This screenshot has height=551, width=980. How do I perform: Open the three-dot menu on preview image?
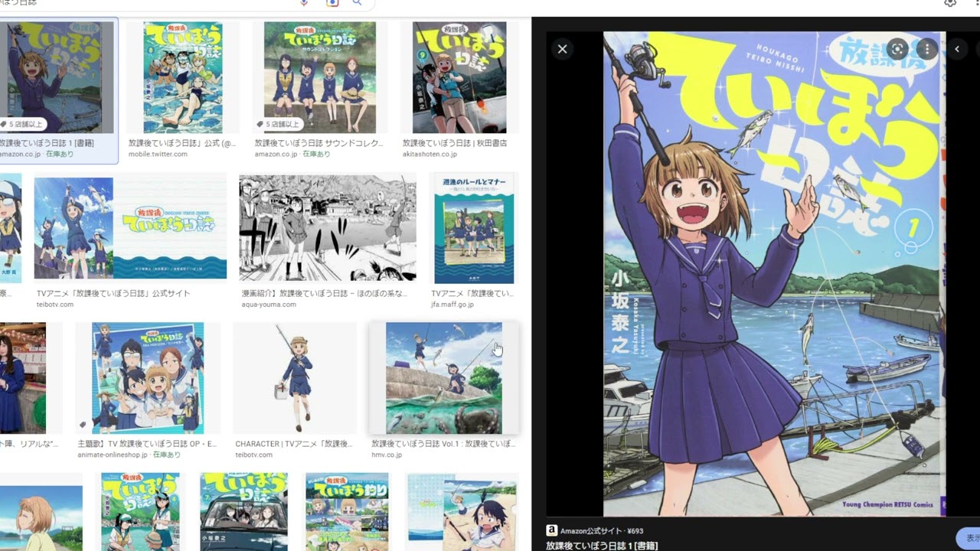926,49
